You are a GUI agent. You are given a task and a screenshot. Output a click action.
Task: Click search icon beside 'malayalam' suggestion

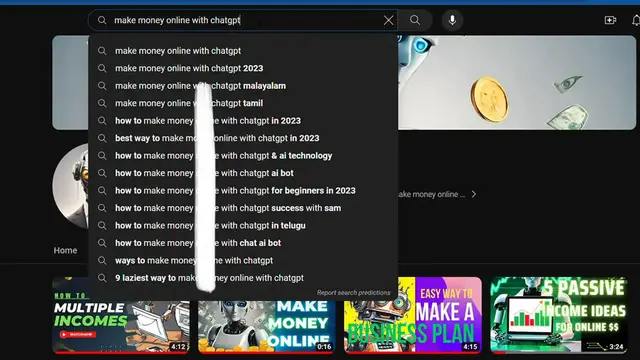[x=102, y=86]
